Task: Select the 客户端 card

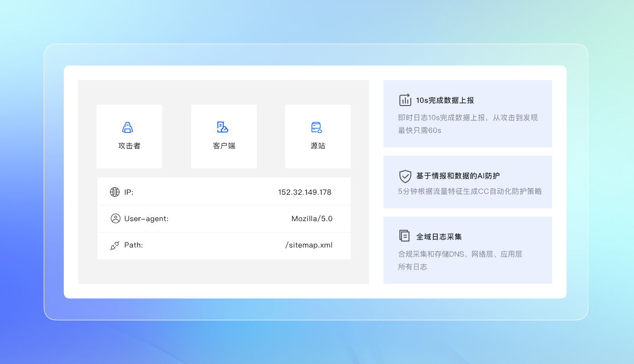Action: click(224, 136)
